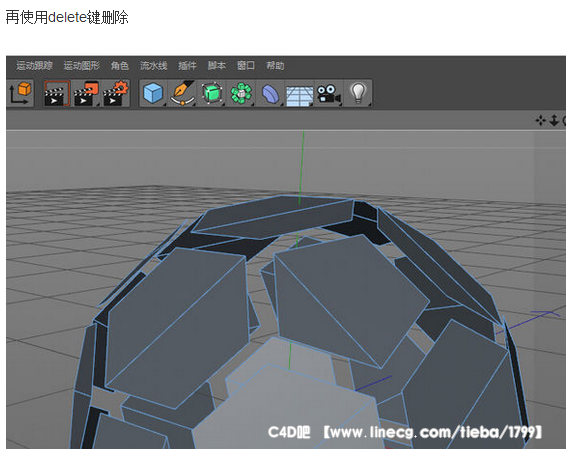Open the 流水线 menu
Image resolution: width=568 pixels, height=449 pixels.
pos(154,66)
